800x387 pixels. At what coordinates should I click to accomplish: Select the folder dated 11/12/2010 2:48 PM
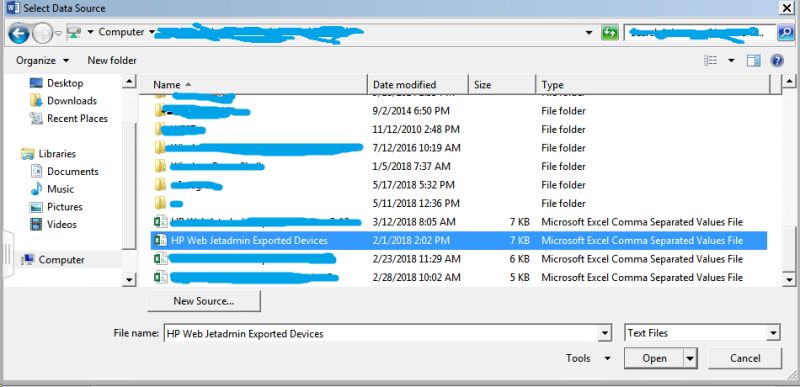click(459, 130)
